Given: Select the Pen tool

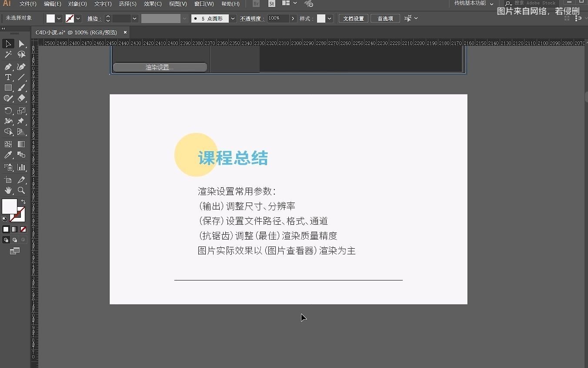Looking at the screenshot, I should coord(8,67).
